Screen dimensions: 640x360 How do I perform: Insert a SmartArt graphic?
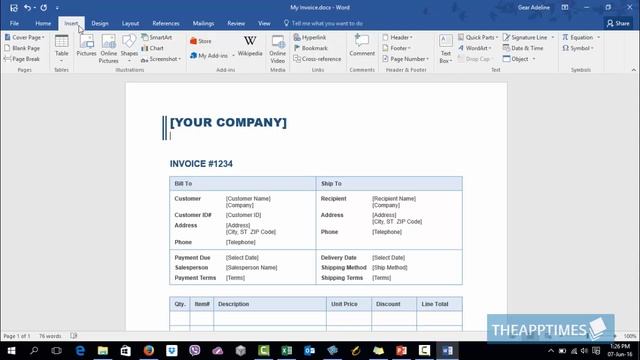tap(157, 37)
